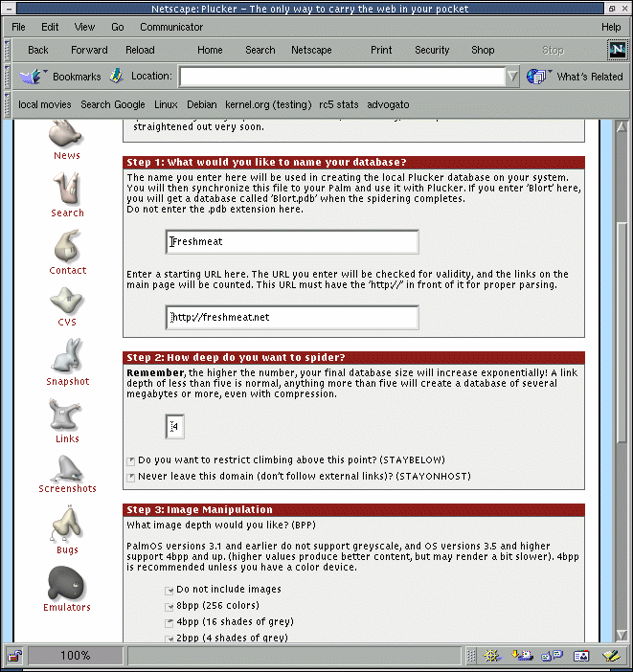Collapse the location toolbar handle
633x672 pixels.
coord(7,77)
